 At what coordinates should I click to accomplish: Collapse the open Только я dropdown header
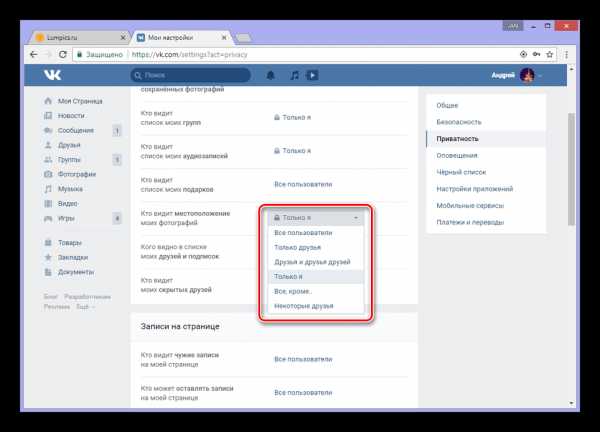pyautogui.click(x=316, y=218)
